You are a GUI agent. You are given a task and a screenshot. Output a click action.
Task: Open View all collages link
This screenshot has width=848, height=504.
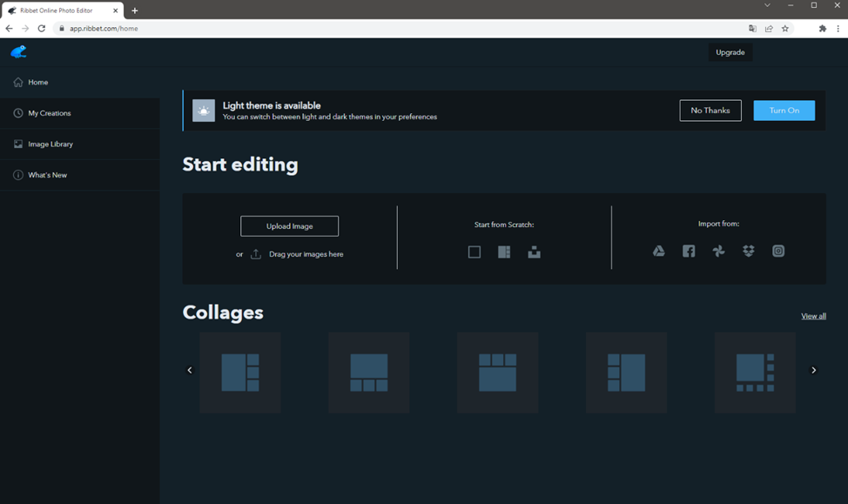tap(813, 316)
